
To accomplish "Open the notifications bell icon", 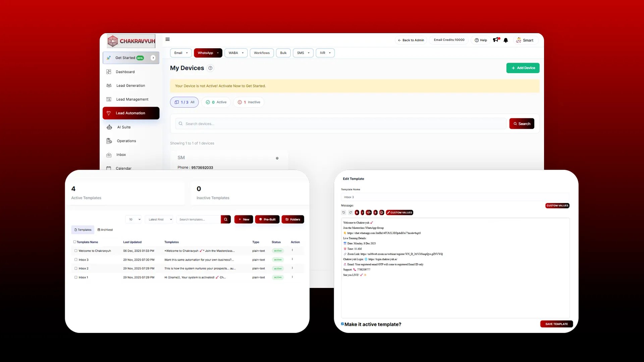I will coord(506,40).
